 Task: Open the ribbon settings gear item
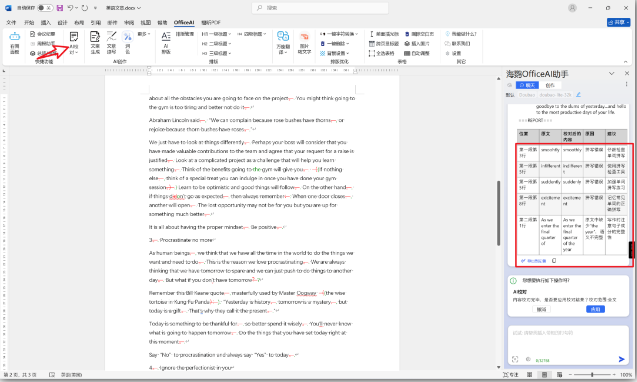[x=454, y=53]
